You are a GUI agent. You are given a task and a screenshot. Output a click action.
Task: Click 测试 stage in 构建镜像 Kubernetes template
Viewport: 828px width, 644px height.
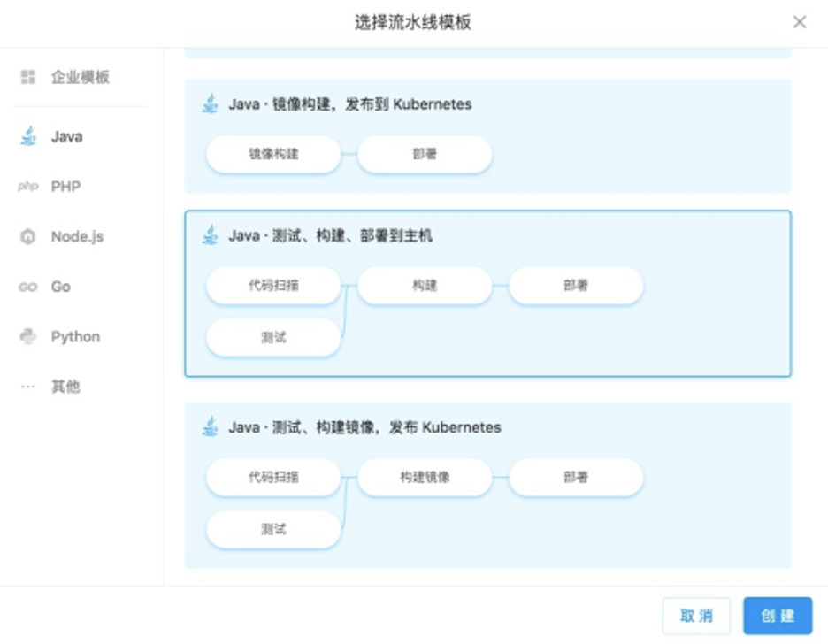click(273, 528)
